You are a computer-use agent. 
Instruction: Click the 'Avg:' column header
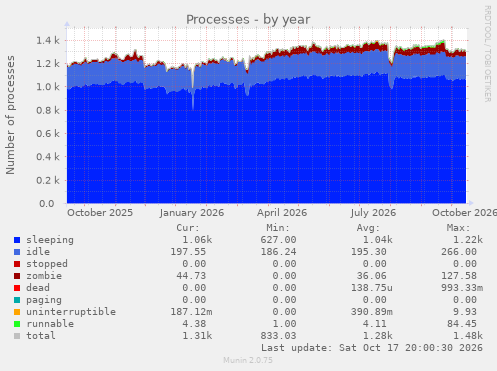point(368,228)
